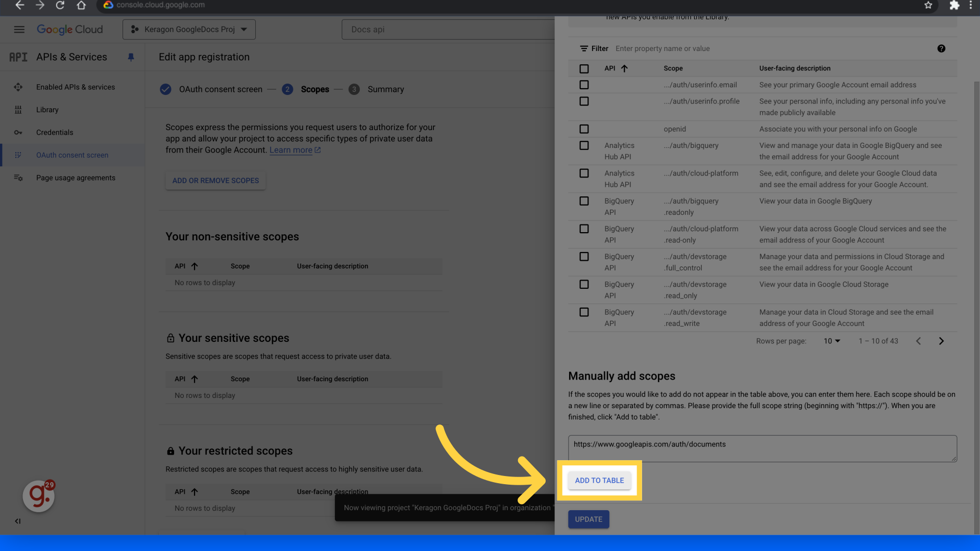Click the Google Cloud logo
The height and width of the screenshot is (551, 980).
coord(69,30)
